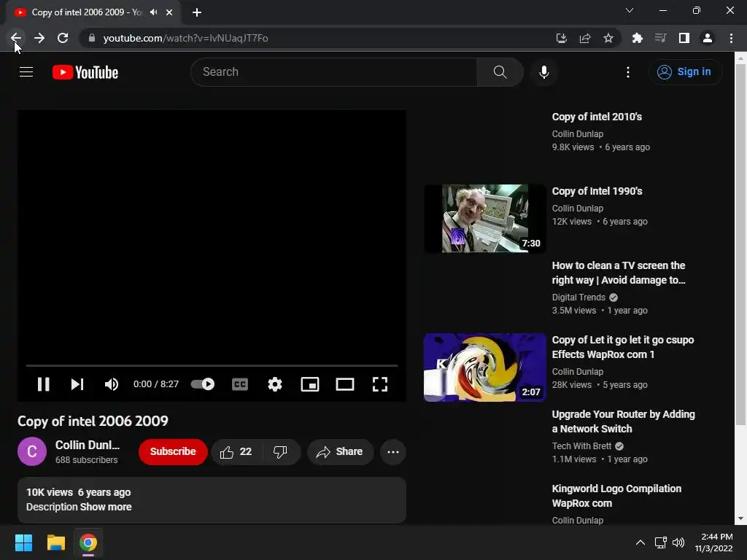Go to YouTube home via logo
Screen dimensions: 747x560
tap(85, 72)
